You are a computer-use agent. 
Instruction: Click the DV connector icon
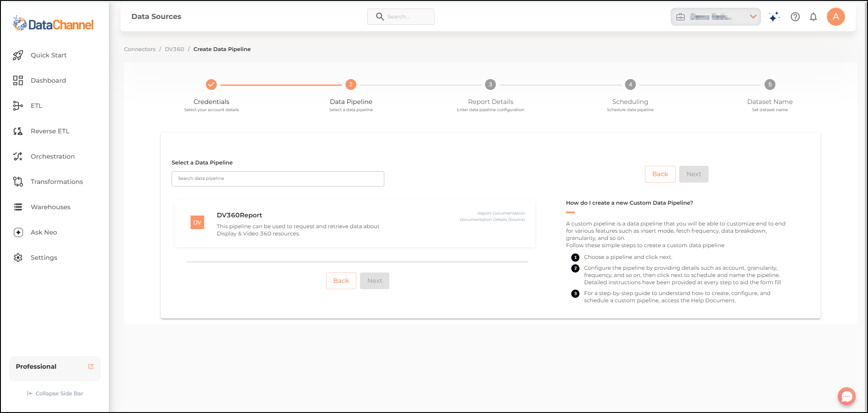pos(197,222)
